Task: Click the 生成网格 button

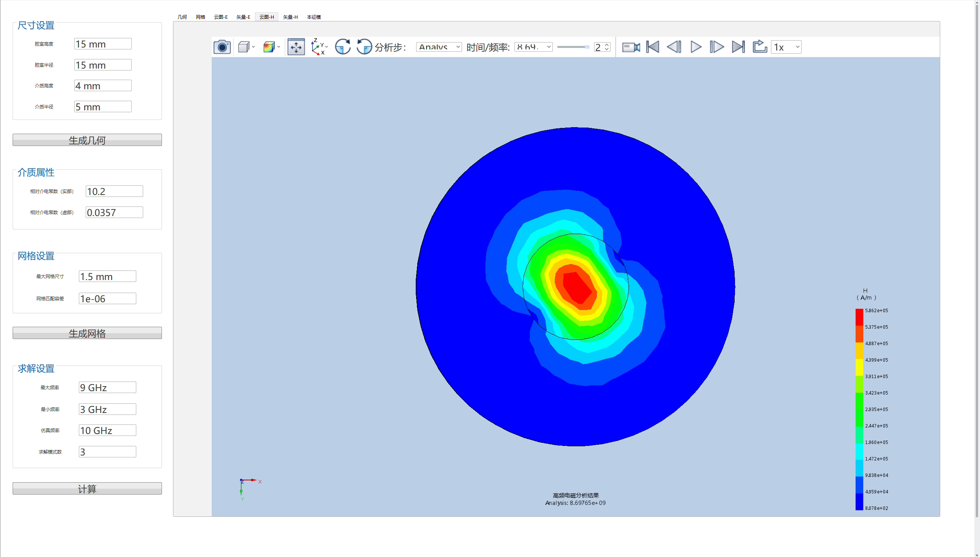Action: [x=87, y=333]
